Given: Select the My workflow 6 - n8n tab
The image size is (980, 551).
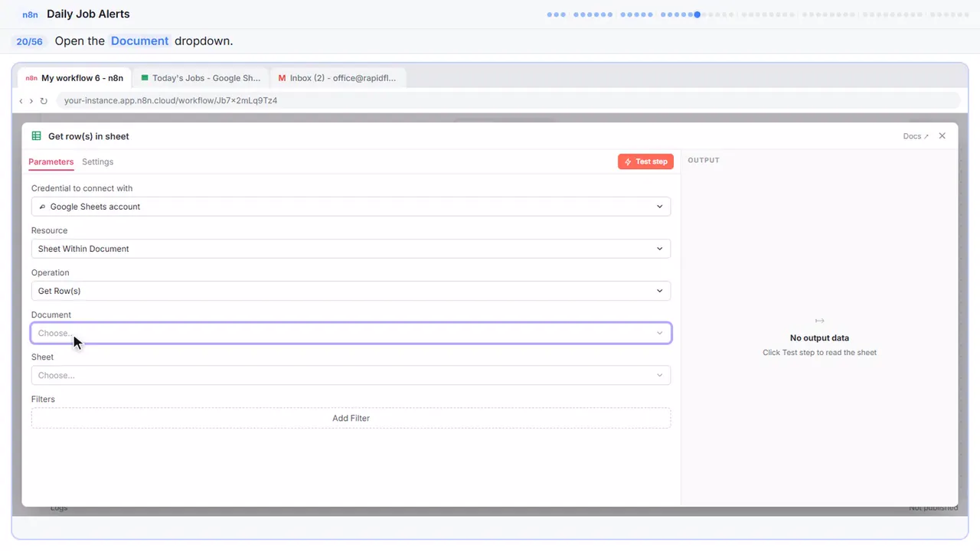Looking at the screenshot, I should click(74, 78).
